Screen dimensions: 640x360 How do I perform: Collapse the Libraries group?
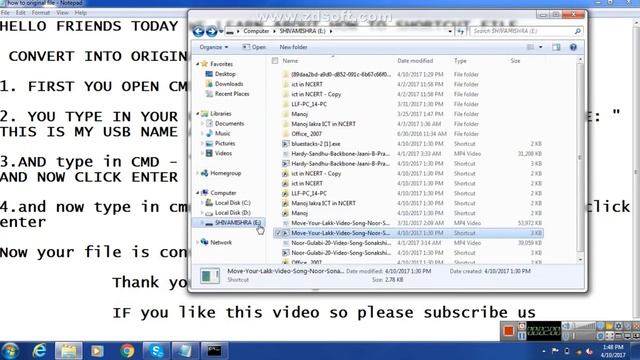point(198,113)
